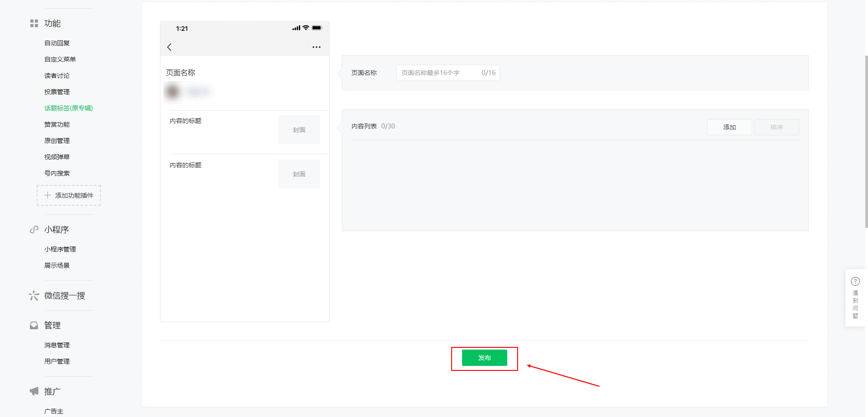The image size is (868, 417).
Task: Click the 排序 button
Action: (x=776, y=127)
